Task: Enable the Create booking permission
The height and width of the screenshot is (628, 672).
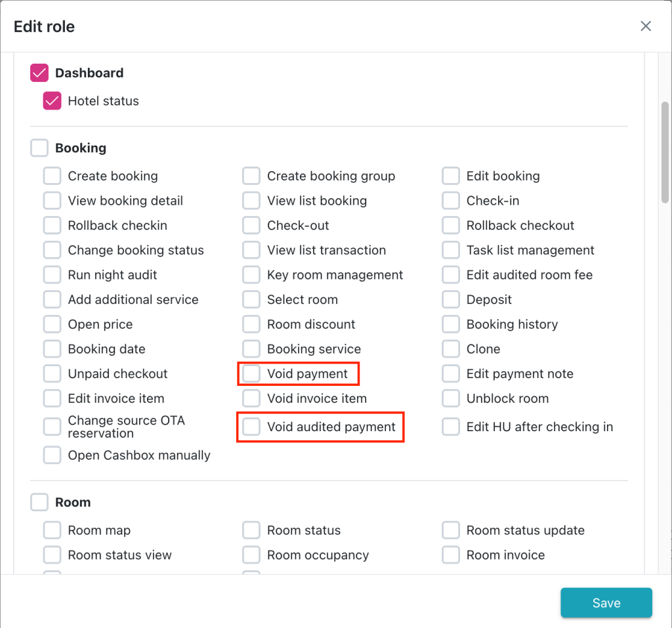Action: (52, 177)
